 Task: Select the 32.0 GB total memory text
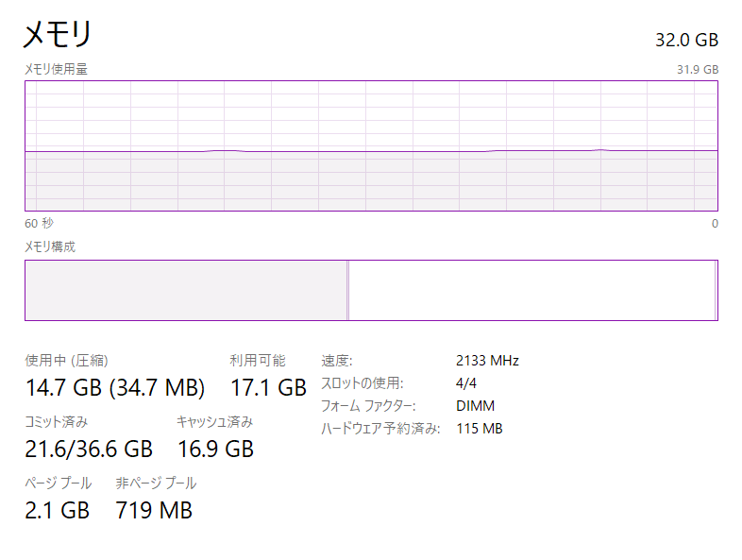coord(686,40)
